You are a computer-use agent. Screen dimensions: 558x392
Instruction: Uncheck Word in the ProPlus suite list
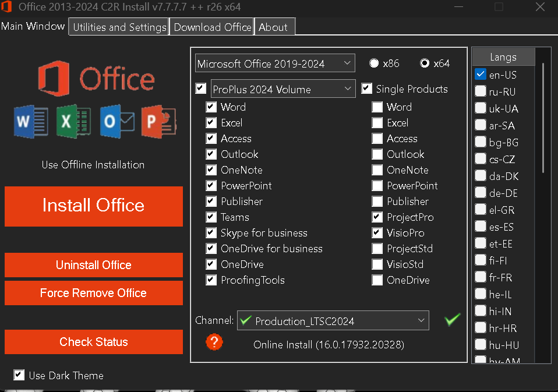point(211,107)
